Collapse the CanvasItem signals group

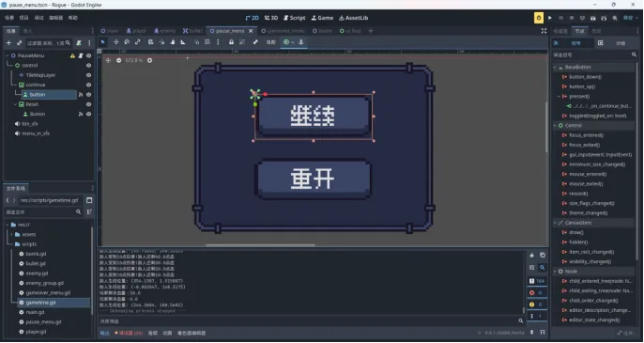[x=555, y=223]
